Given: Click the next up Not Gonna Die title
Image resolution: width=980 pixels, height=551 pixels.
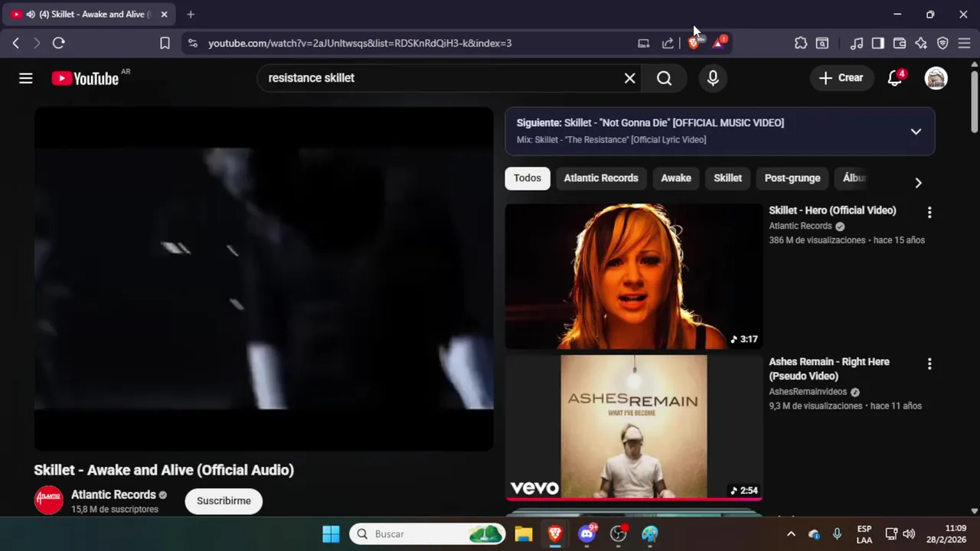Looking at the screenshot, I should 650,123.
